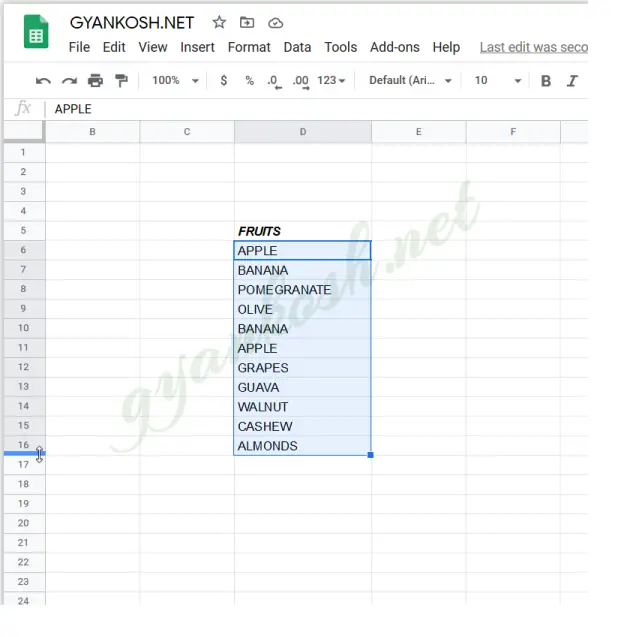Increase decimal places
This screenshot has height=637, width=638.
301,81
